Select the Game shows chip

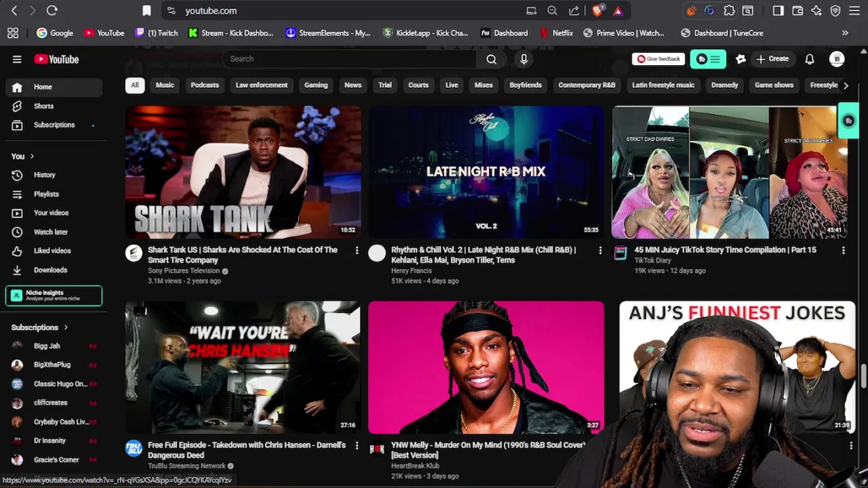click(774, 85)
